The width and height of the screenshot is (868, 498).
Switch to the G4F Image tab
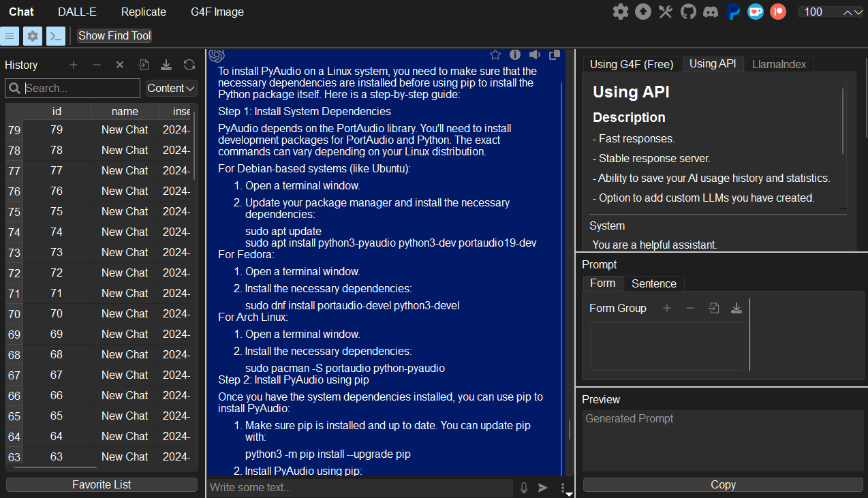tap(217, 12)
